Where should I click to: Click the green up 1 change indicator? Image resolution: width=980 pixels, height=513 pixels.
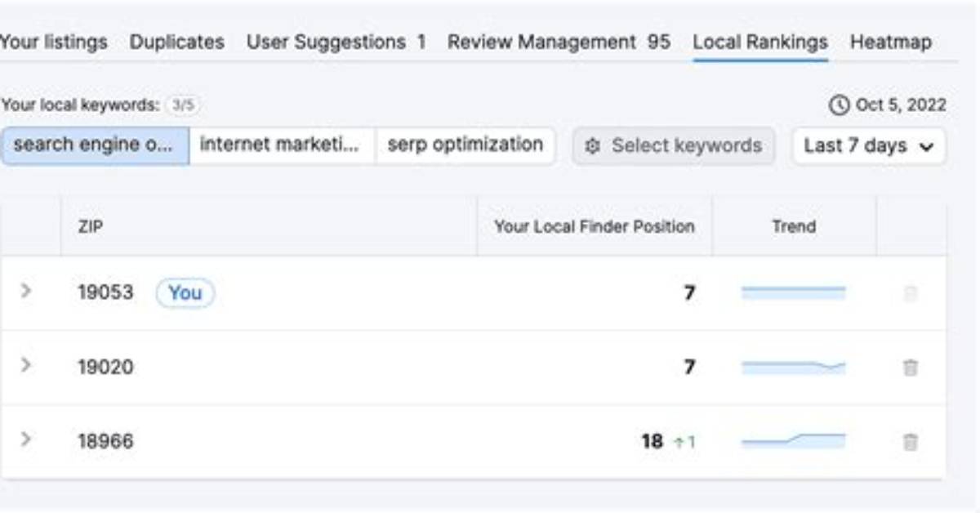pyautogui.click(x=684, y=443)
